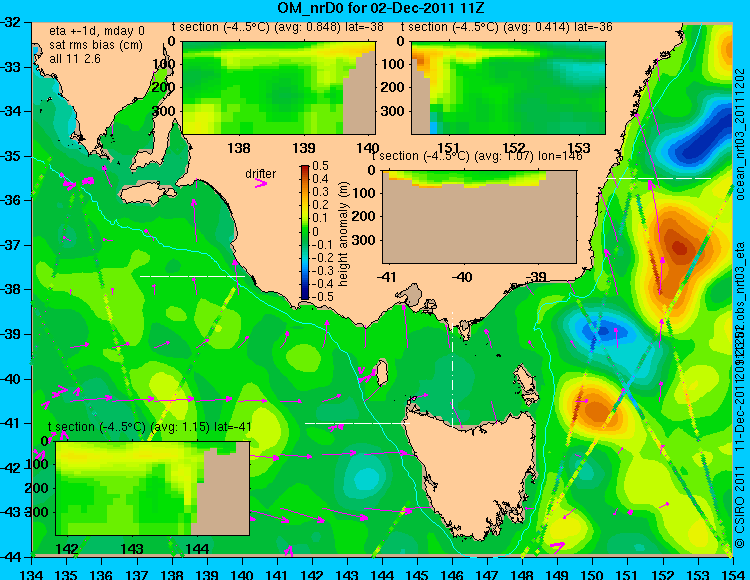Click the cyan cold eddy west of Tasmania

[x=366, y=476]
